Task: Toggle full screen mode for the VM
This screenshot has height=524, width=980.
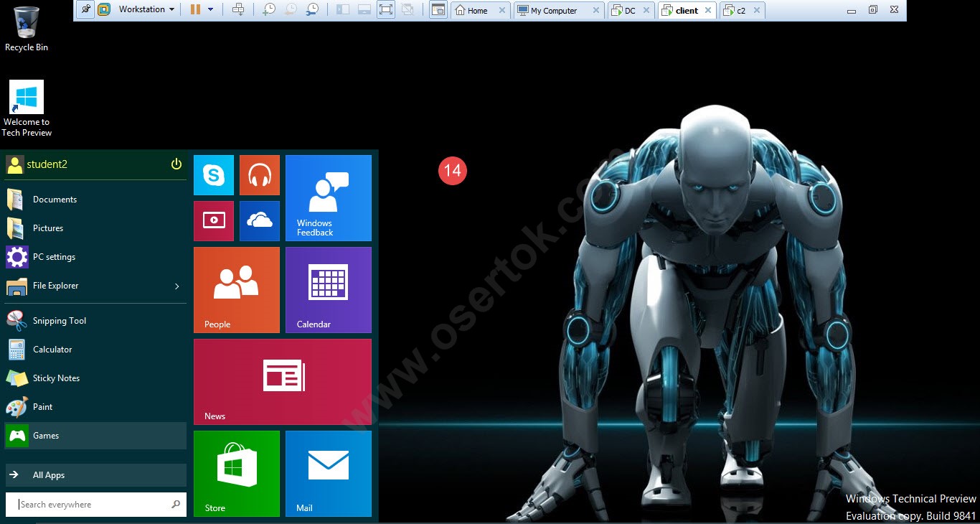Action: tap(385, 10)
